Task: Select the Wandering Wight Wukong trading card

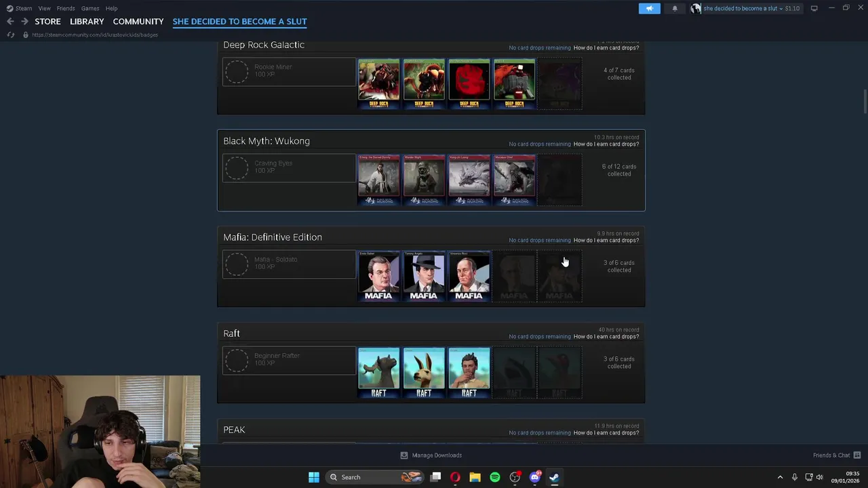Action: (424, 180)
